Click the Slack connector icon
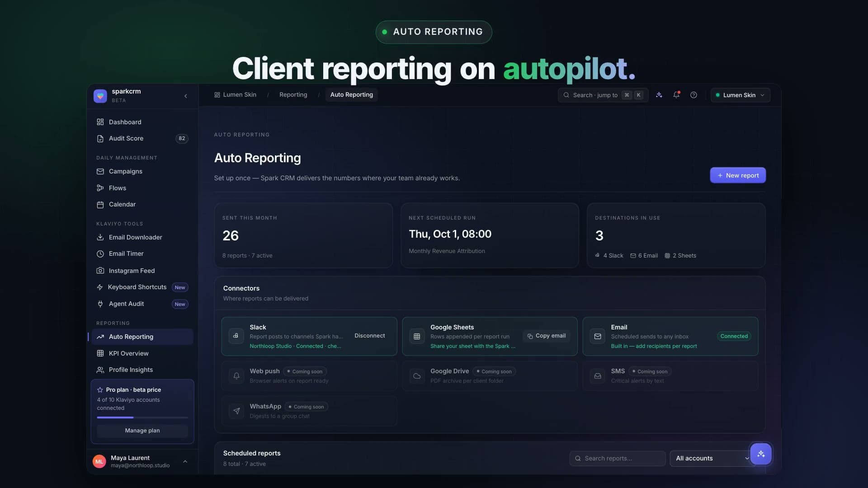Image resolution: width=868 pixels, height=488 pixels. [x=236, y=336]
